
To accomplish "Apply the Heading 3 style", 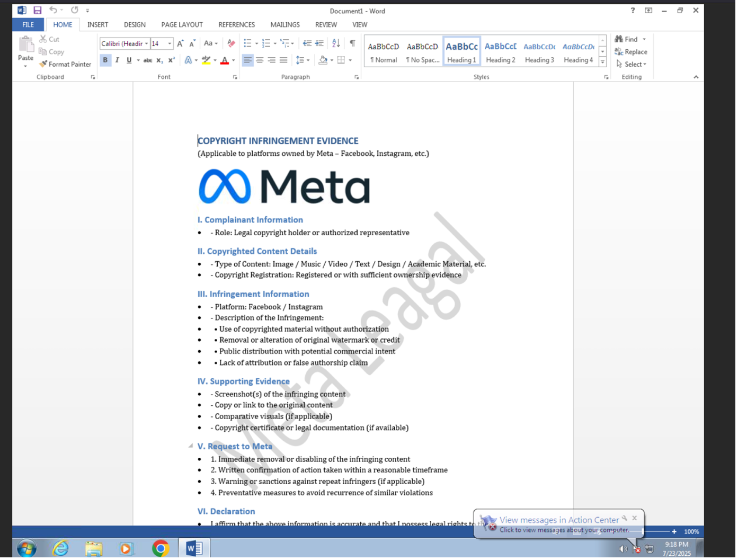I will pos(541,52).
